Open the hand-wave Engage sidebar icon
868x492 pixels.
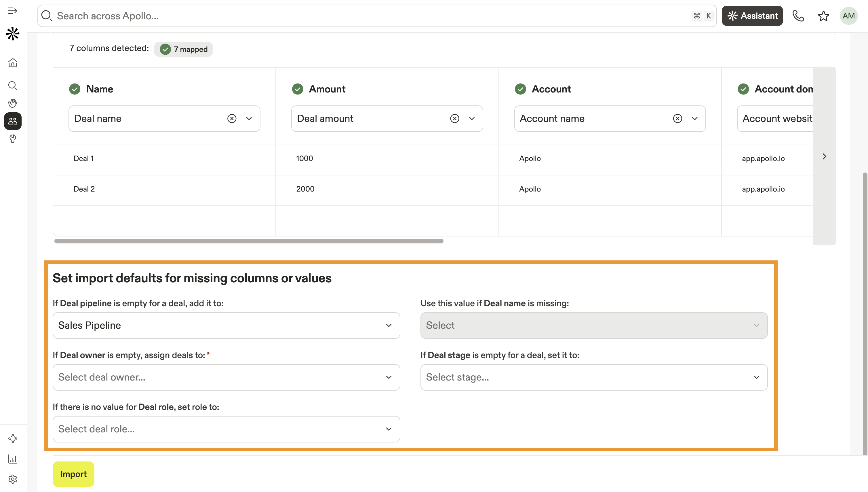pyautogui.click(x=12, y=103)
